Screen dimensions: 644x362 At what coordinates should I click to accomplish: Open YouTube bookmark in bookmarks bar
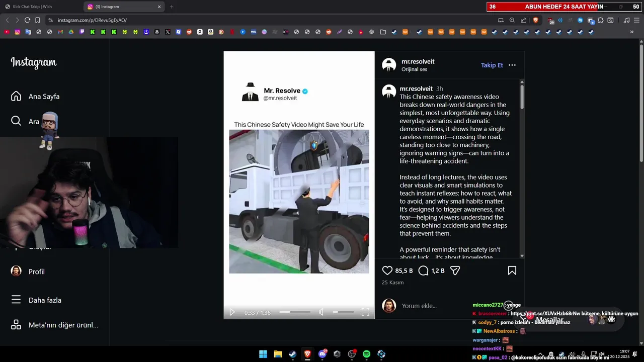click(7, 32)
